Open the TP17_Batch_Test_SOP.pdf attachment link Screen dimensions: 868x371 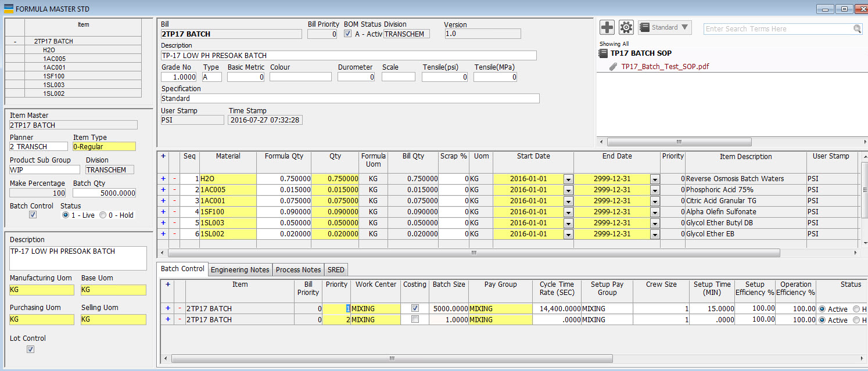(x=665, y=67)
